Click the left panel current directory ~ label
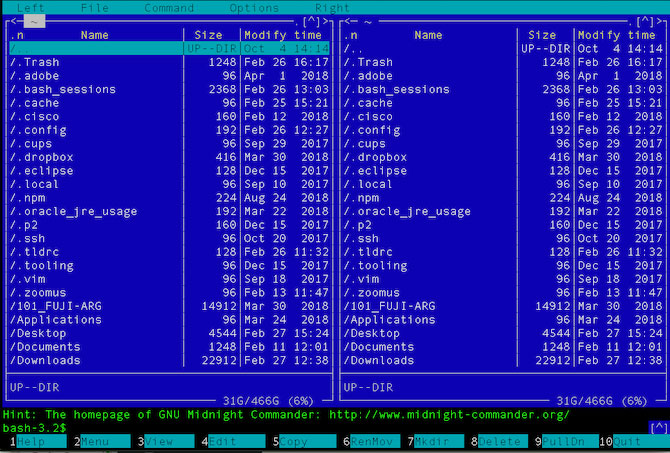This screenshot has height=453, width=670. [34, 21]
